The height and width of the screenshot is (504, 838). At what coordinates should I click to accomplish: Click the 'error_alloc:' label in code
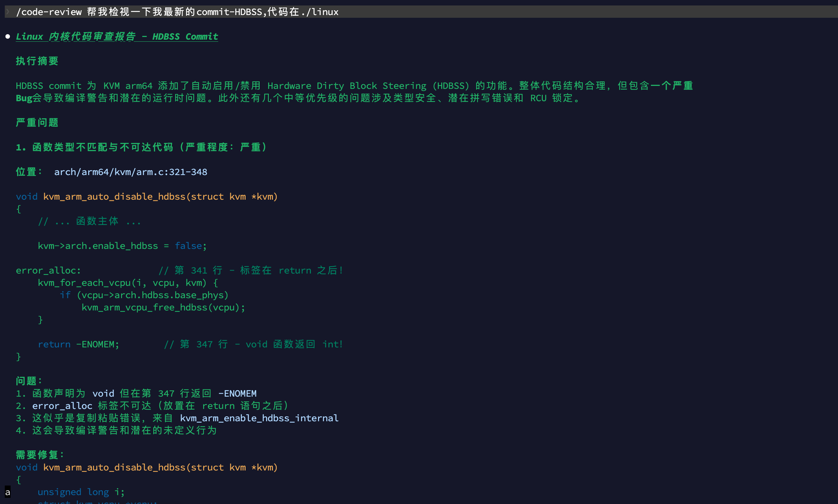pyautogui.click(x=48, y=270)
